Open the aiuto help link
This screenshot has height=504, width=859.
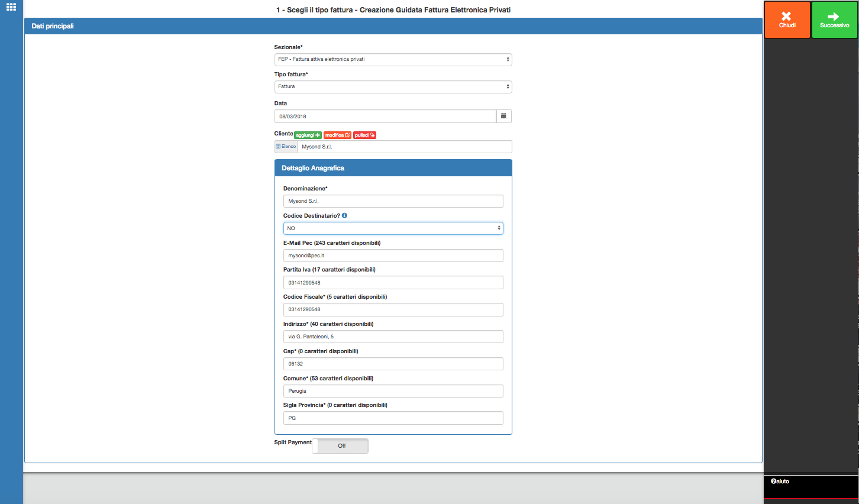780,482
